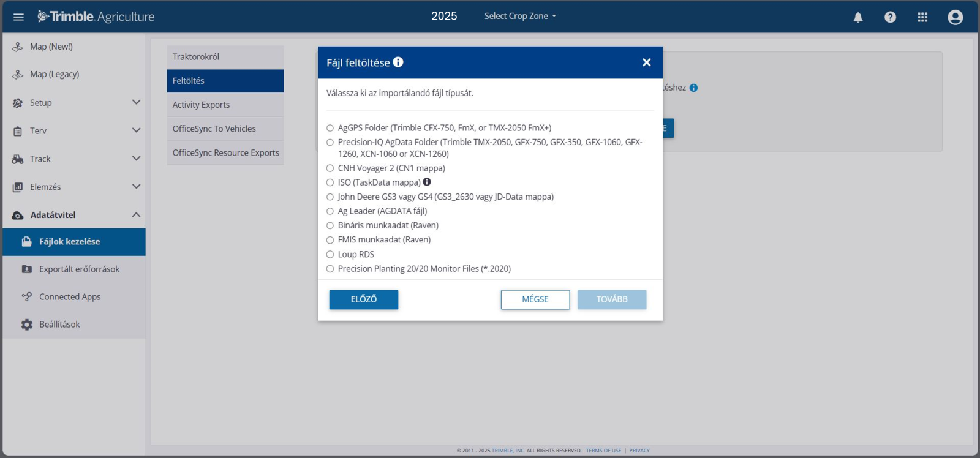Screen dimensions: 980x458
Task: Click the Map (New!) sidebar icon
Action: tap(18, 47)
